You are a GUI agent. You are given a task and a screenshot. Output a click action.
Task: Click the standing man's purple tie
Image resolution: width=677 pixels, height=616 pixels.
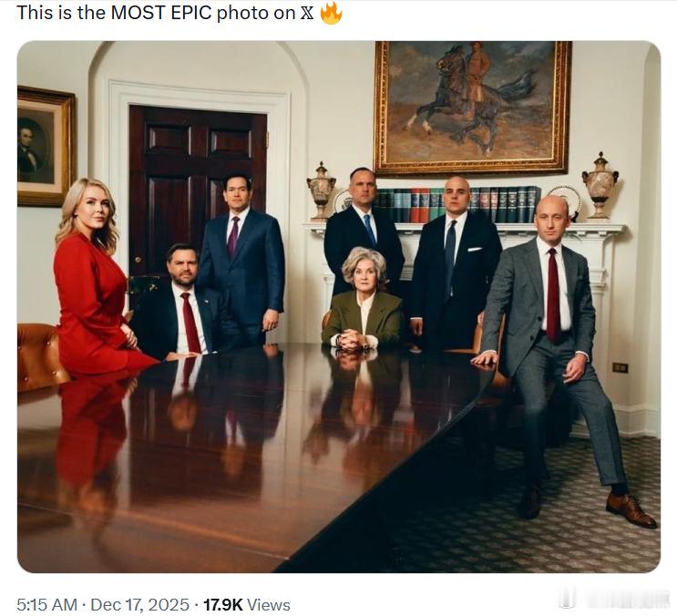pyautogui.click(x=232, y=237)
